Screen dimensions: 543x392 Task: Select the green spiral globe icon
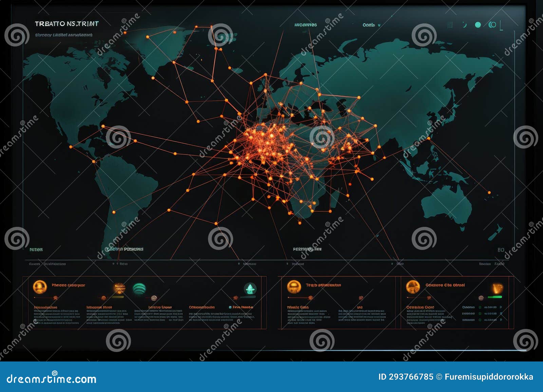[x=139, y=289]
